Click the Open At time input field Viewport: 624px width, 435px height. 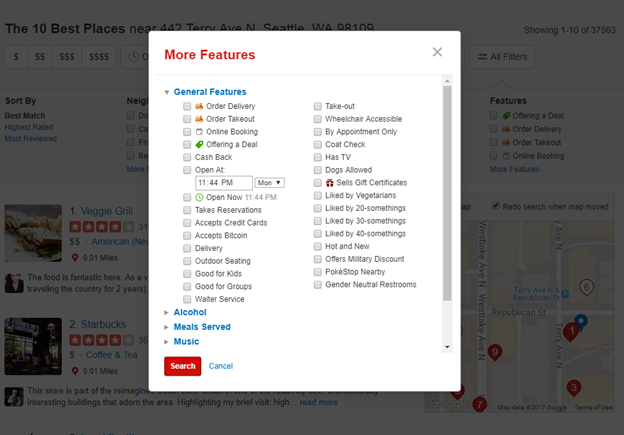point(223,183)
